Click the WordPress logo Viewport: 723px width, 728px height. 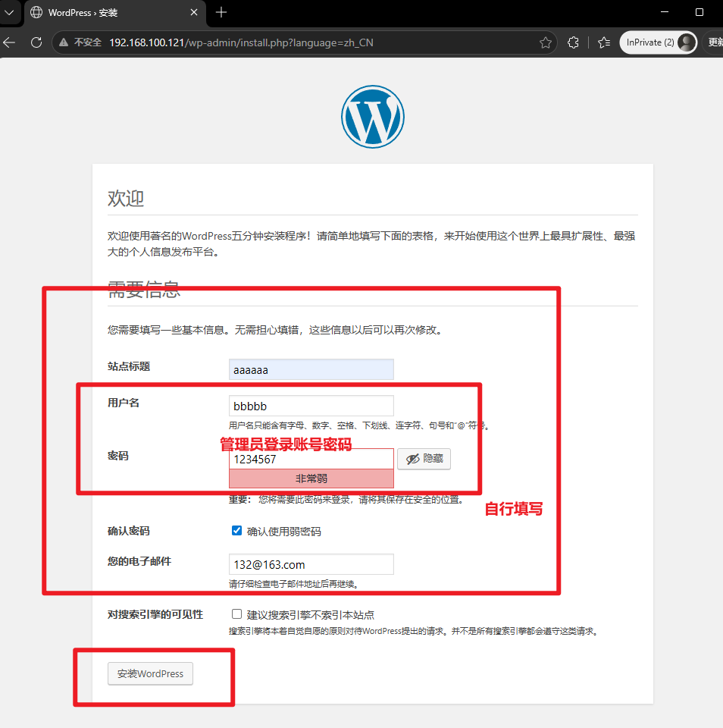pos(373,117)
